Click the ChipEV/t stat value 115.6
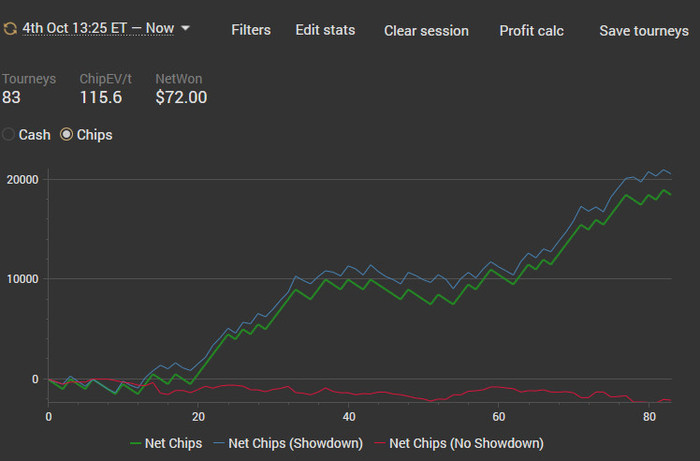Image resolution: width=700 pixels, height=461 pixels. (x=100, y=97)
